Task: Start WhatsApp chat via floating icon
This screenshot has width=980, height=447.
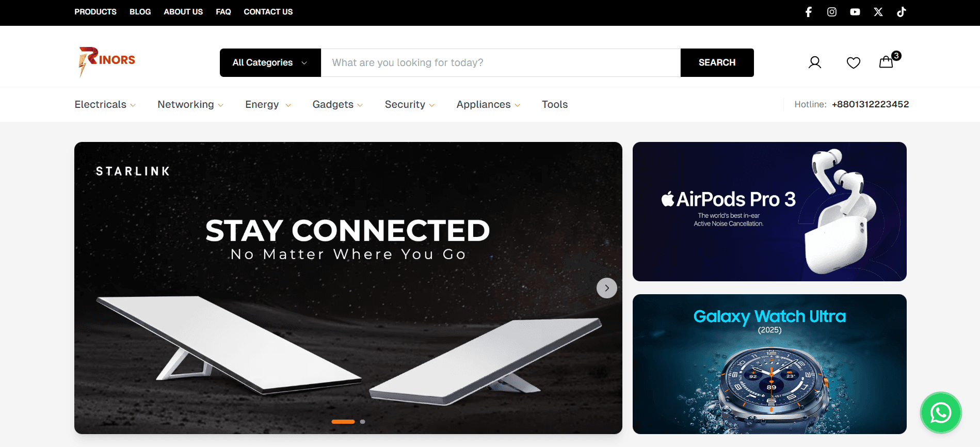Action: [941, 412]
